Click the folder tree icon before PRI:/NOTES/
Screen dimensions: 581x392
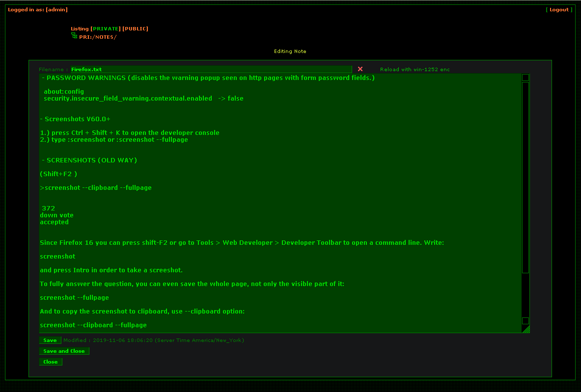(x=74, y=36)
